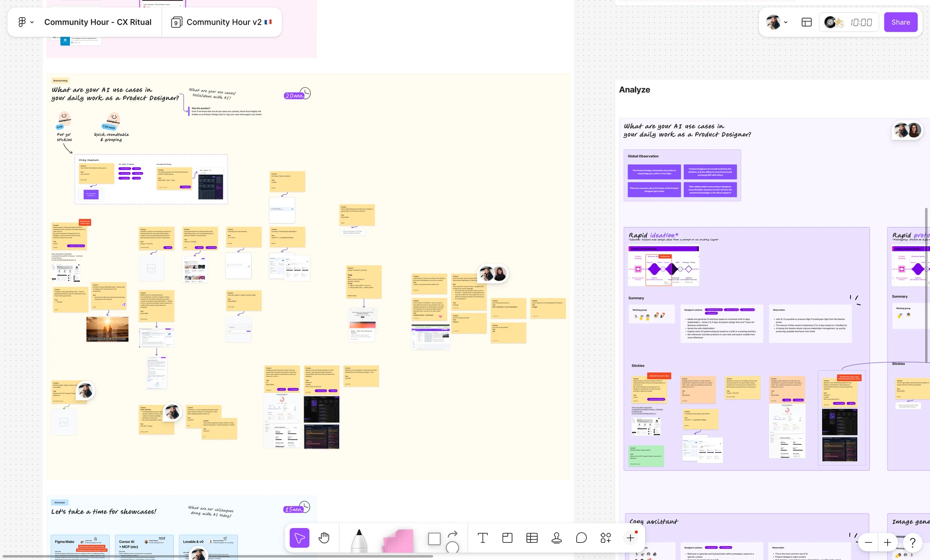Select the Figma Make showcase card
The width and height of the screenshot is (930, 560).
coord(80,547)
